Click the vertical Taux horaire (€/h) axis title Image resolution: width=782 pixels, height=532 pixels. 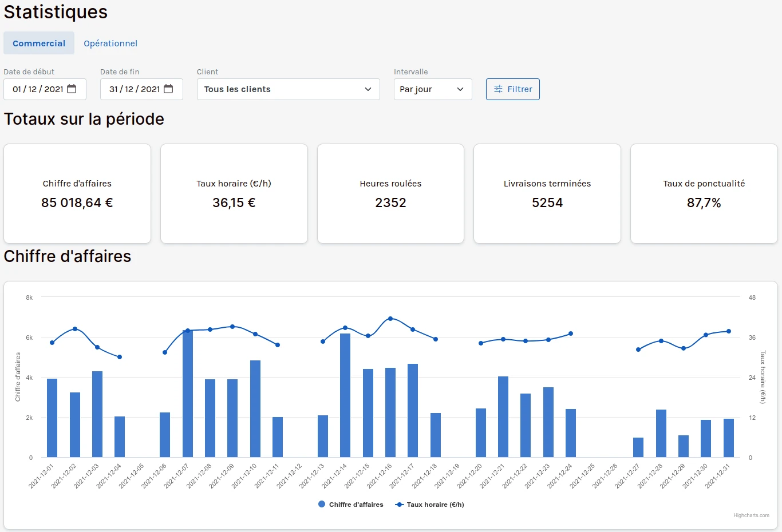tap(763, 377)
